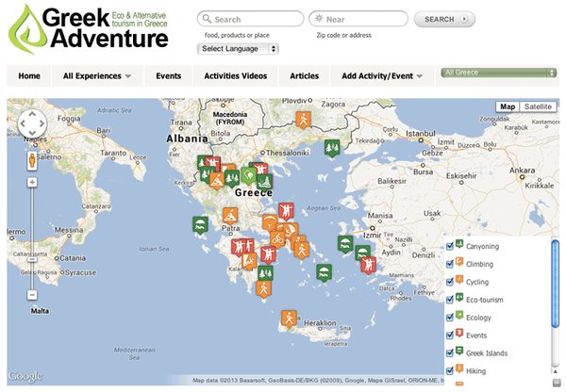
Task: Switch map to Satellite view
Action: coord(538,107)
